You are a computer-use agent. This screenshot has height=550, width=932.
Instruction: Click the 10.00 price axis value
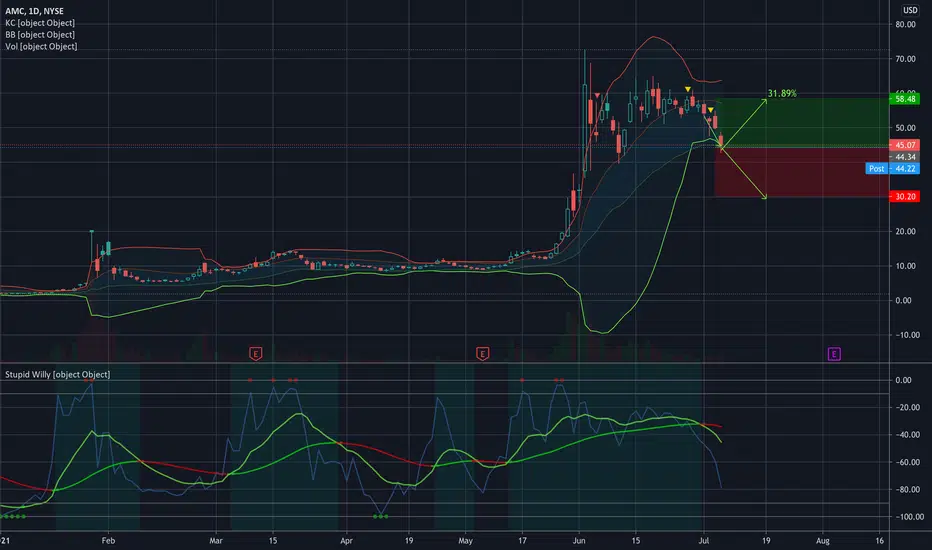905,266
